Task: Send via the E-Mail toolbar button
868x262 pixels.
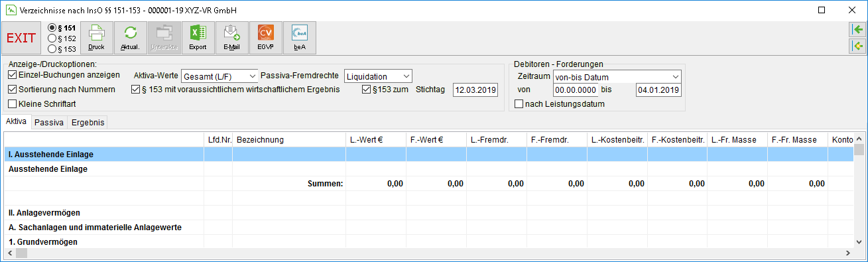Action: [231, 38]
